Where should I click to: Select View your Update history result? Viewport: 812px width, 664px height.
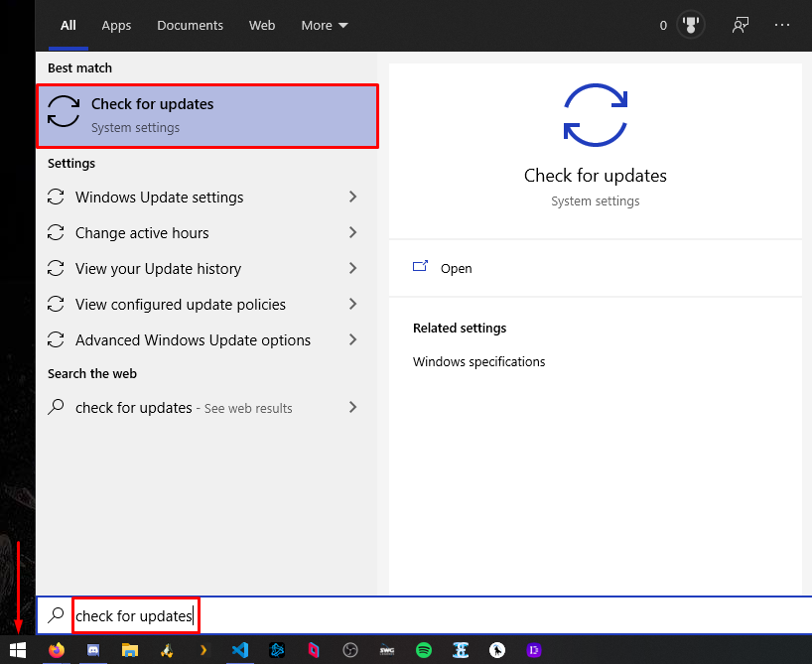point(206,268)
